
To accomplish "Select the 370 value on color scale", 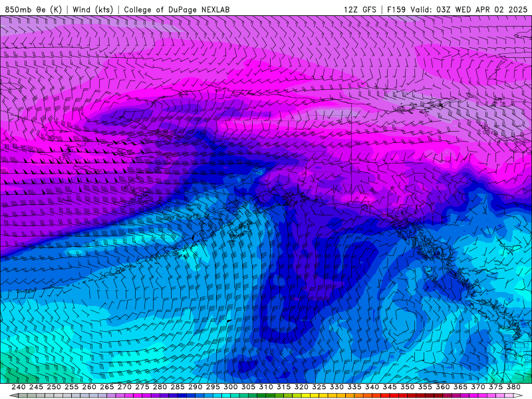I will [478, 387].
